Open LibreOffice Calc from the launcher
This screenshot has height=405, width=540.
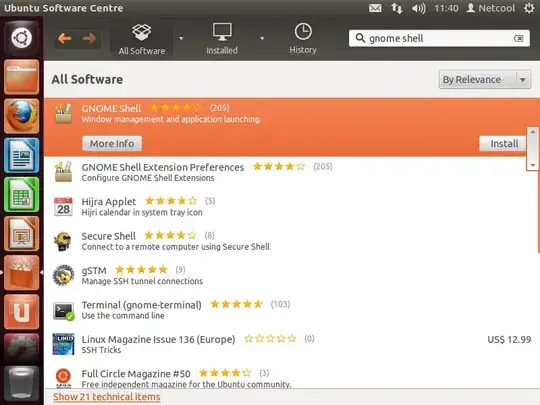coord(21,195)
